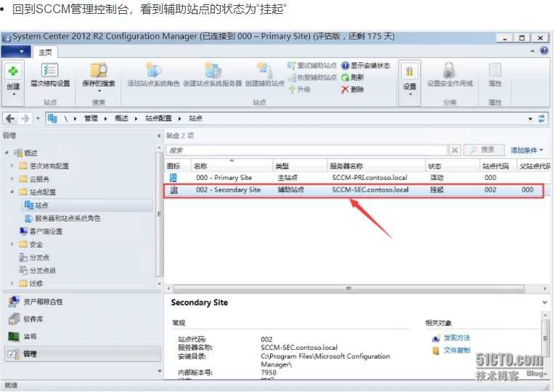Click the ribbon Help question-mark icon
This screenshot has height=392, width=554.
pos(544,52)
